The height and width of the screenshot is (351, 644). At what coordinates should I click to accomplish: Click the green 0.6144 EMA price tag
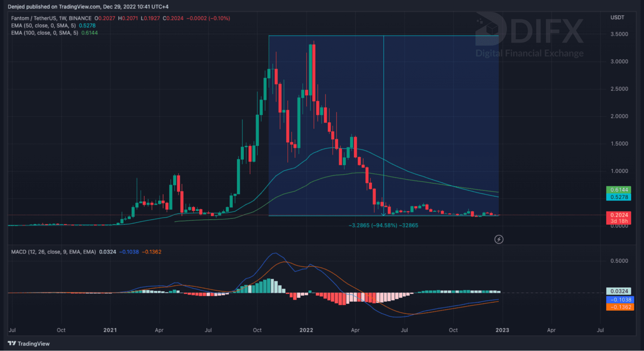click(x=619, y=190)
